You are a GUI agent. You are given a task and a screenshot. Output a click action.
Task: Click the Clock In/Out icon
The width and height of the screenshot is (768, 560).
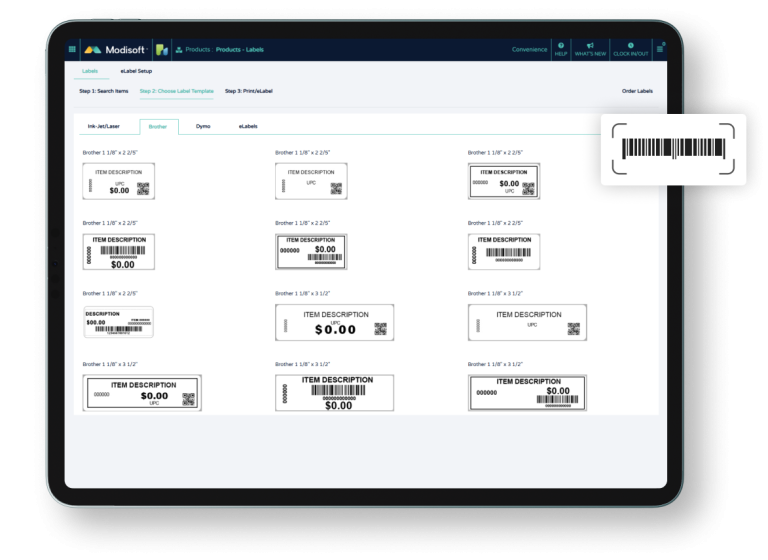pyautogui.click(x=630, y=48)
